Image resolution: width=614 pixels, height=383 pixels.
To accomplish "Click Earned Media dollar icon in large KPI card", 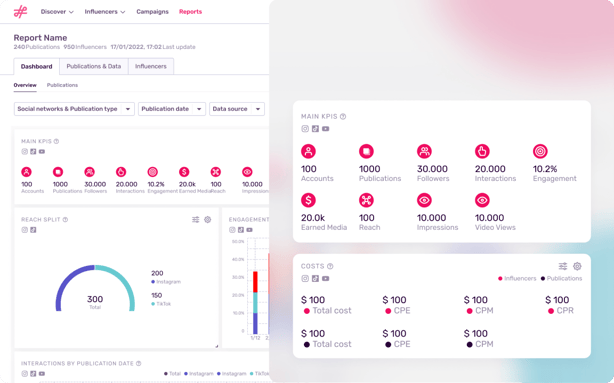I will click(x=309, y=200).
